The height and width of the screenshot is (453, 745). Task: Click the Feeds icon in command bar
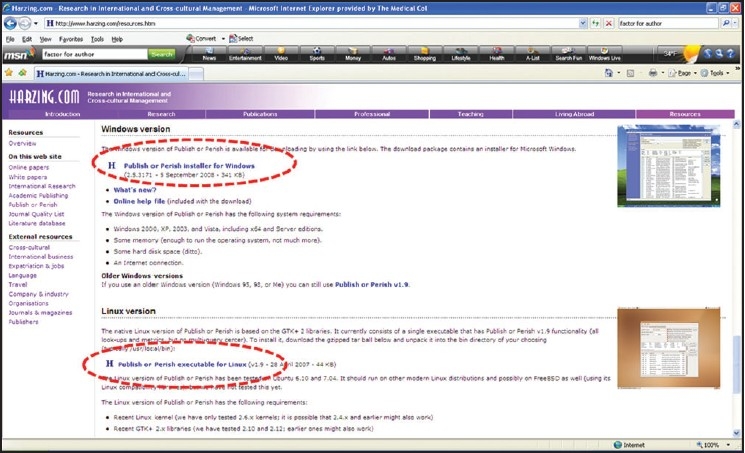[630, 73]
